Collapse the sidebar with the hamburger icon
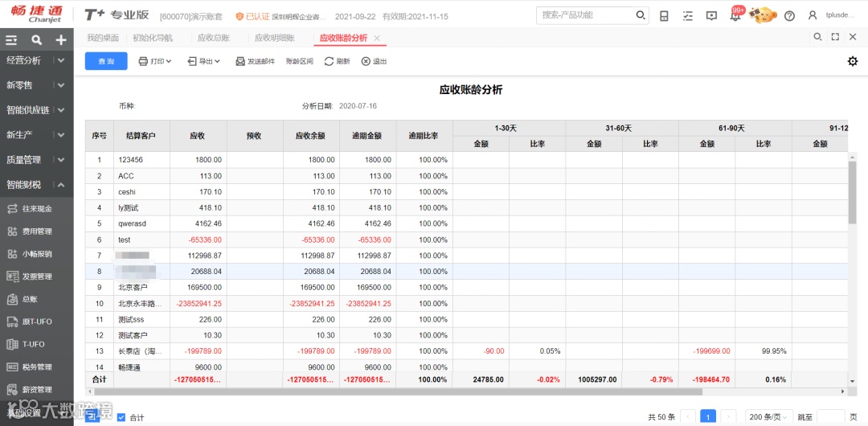The image size is (868, 426). pos(11,40)
